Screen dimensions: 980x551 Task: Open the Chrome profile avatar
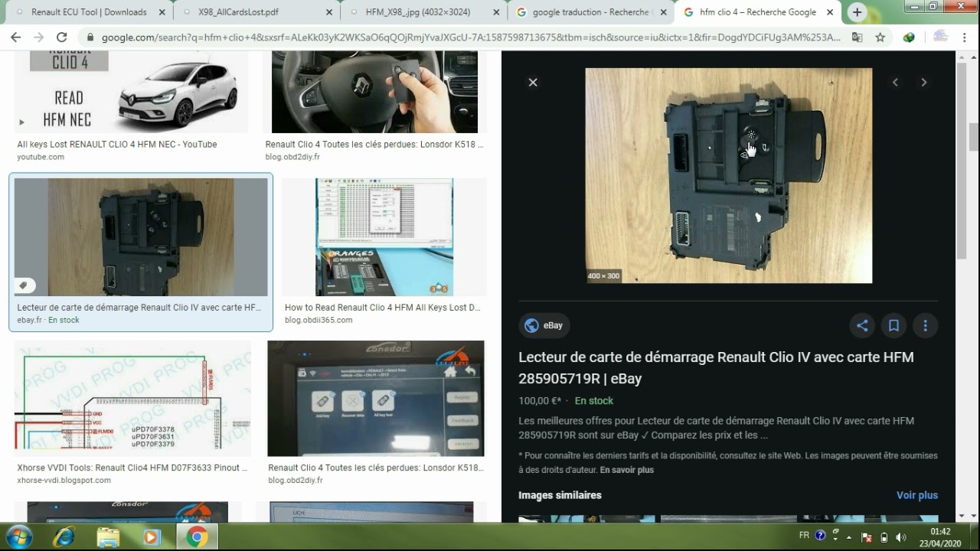940,37
